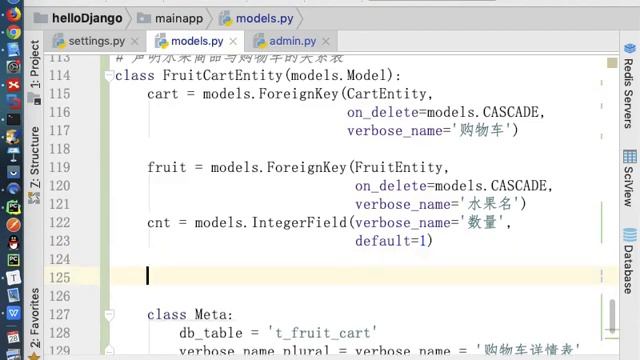Click class Meta: text on line 127

click(x=190, y=315)
